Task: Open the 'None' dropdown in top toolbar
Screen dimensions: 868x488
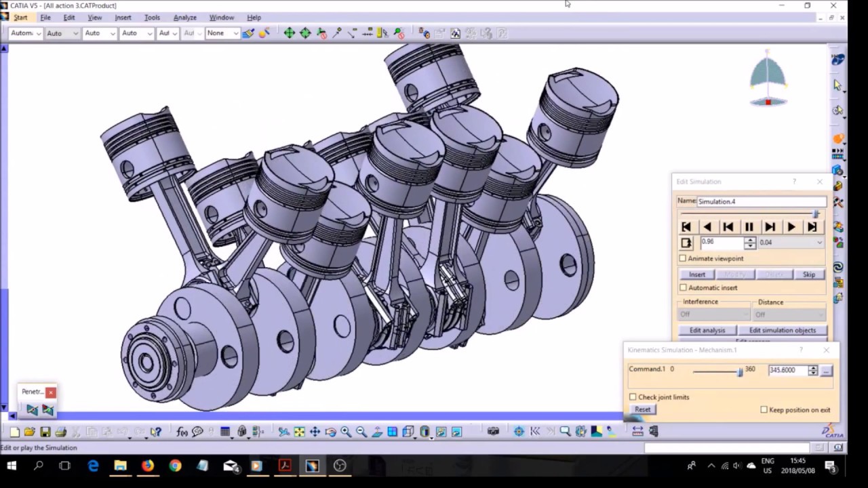Action: (223, 33)
